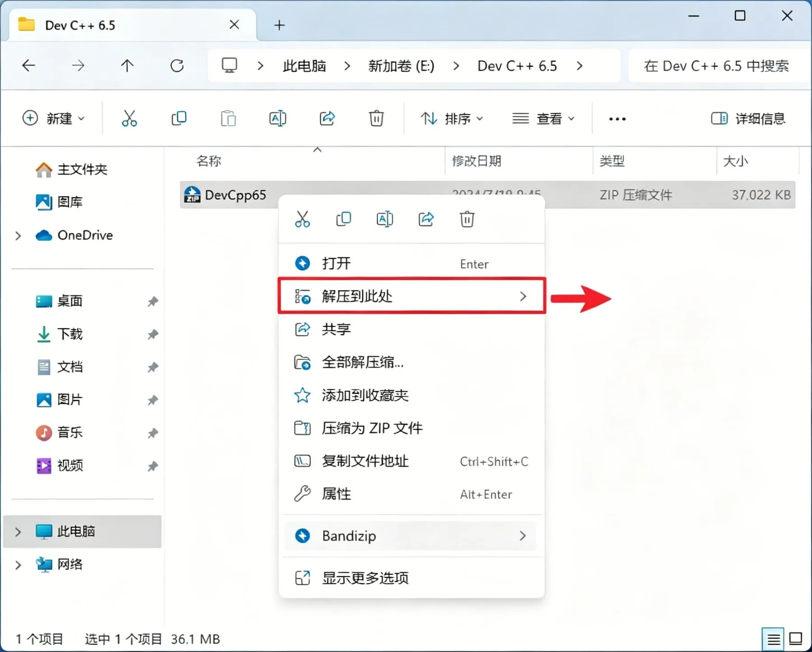
Task: Click the share icon in context menu
Action: pyautogui.click(x=426, y=219)
